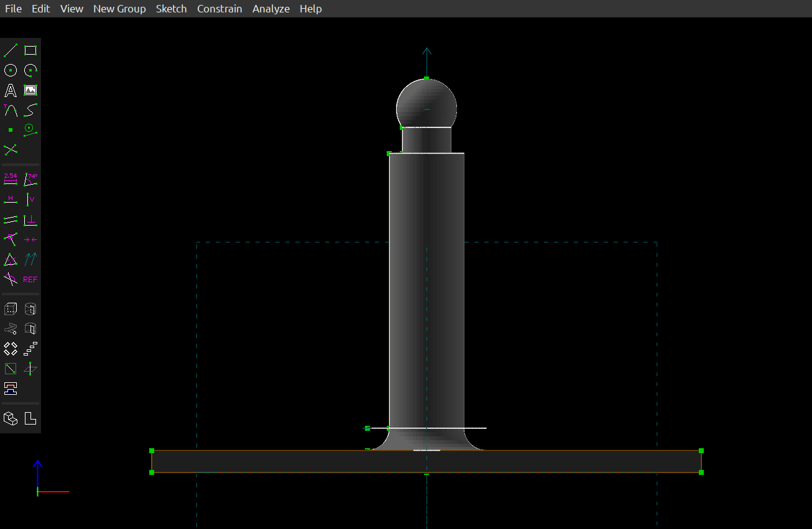Apply the angle constraint tool

coord(30,180)
